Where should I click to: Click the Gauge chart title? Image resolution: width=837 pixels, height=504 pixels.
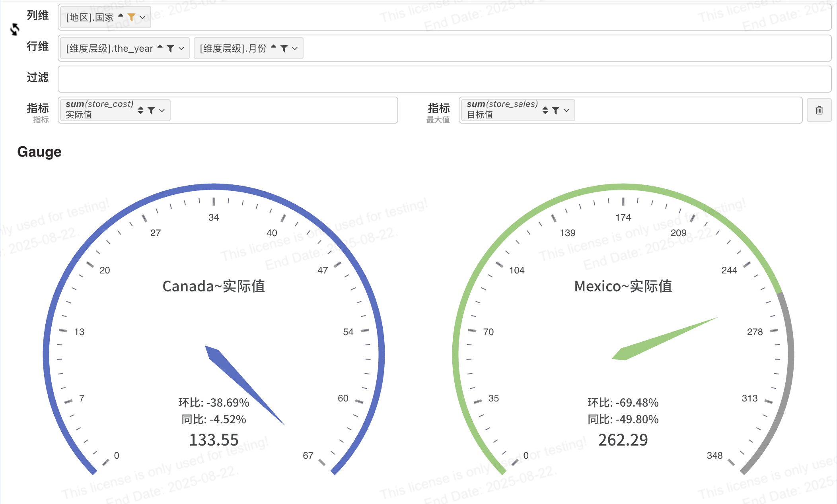[39, 152]
